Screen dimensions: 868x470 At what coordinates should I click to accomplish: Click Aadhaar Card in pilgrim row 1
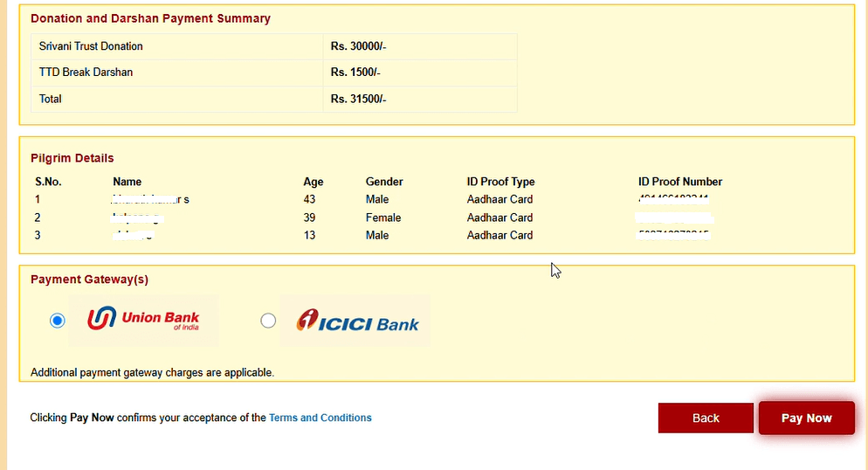pyautogui.click(x=499, y=199)
